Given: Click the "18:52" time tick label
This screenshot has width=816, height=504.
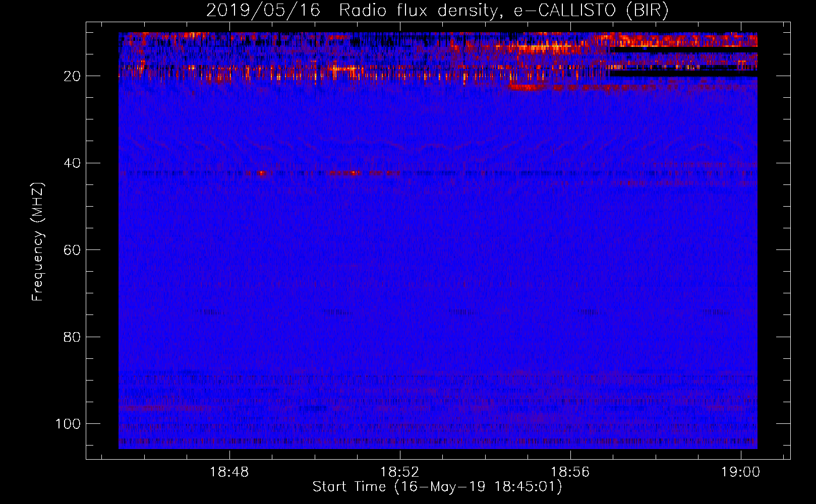Looking at the screenshot, I should [x=399, y=472].
